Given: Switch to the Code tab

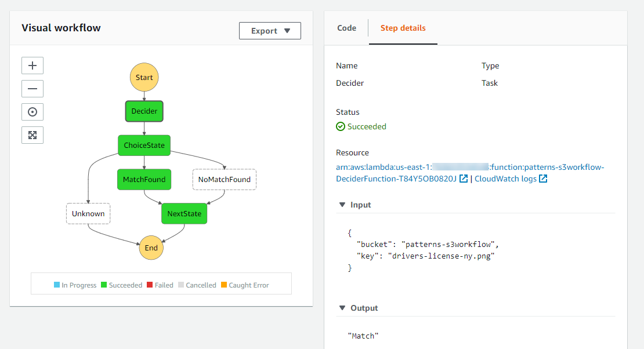Looking at the screenshot, I should click(346, 28).
